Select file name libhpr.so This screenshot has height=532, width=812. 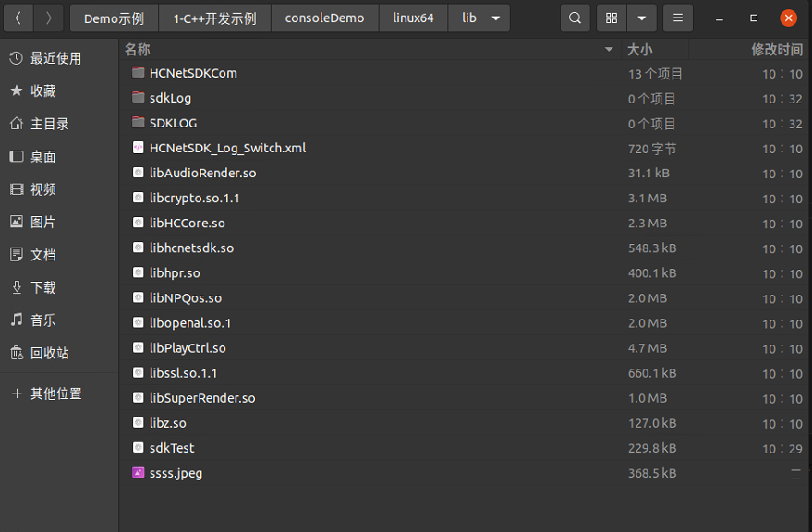(x=175, y=273)
